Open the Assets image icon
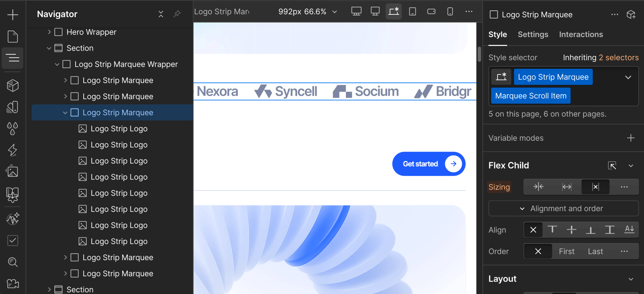 (12, 171)
